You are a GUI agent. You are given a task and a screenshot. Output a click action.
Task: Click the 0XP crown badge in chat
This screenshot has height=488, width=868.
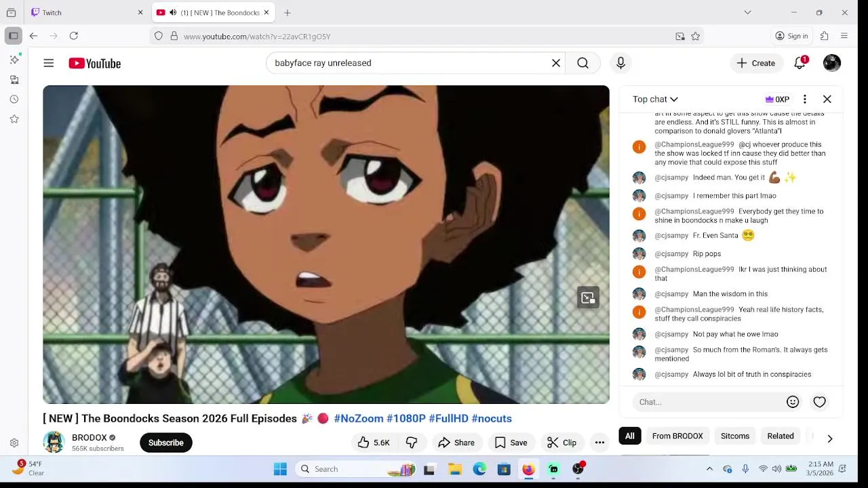pos(777,99)
